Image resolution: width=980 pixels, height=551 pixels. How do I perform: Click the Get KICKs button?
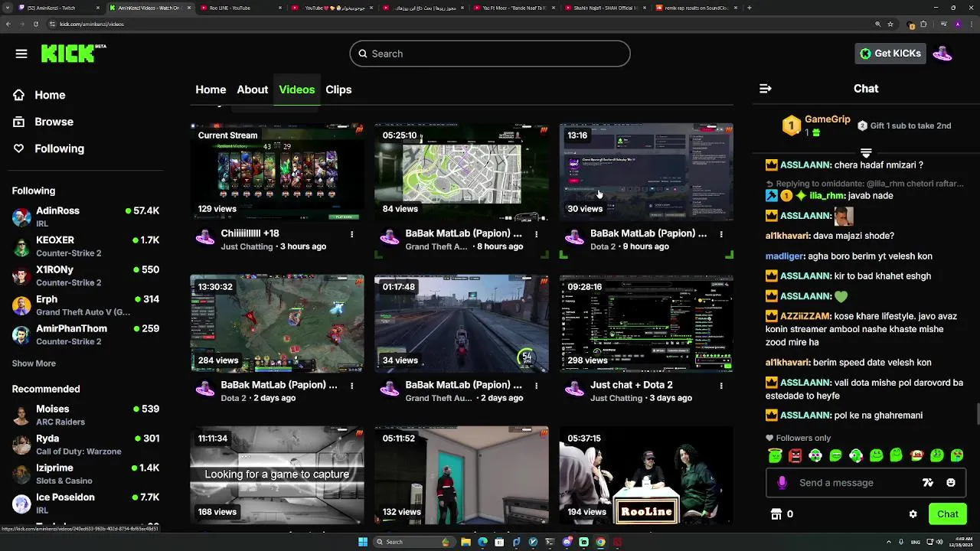tap(890, 54)
